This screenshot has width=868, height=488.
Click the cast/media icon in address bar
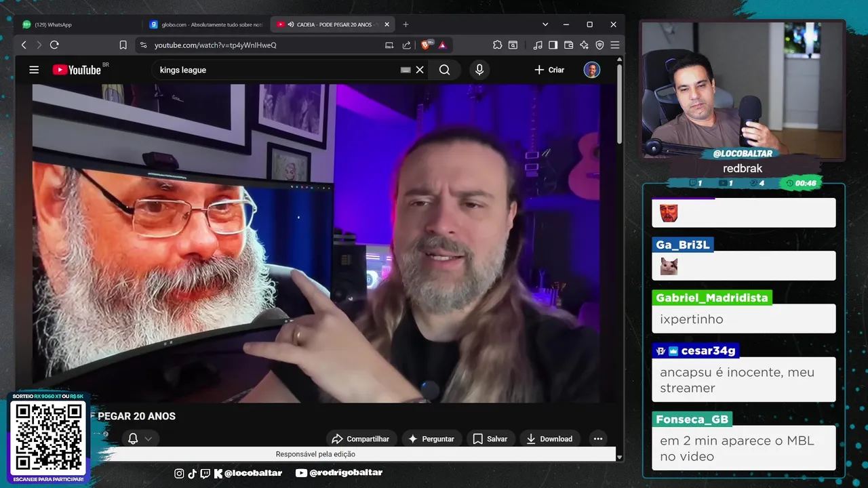pos(389,45)
